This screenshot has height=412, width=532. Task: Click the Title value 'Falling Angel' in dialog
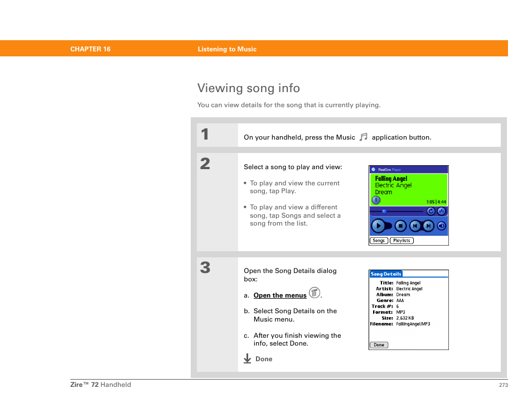408,283
